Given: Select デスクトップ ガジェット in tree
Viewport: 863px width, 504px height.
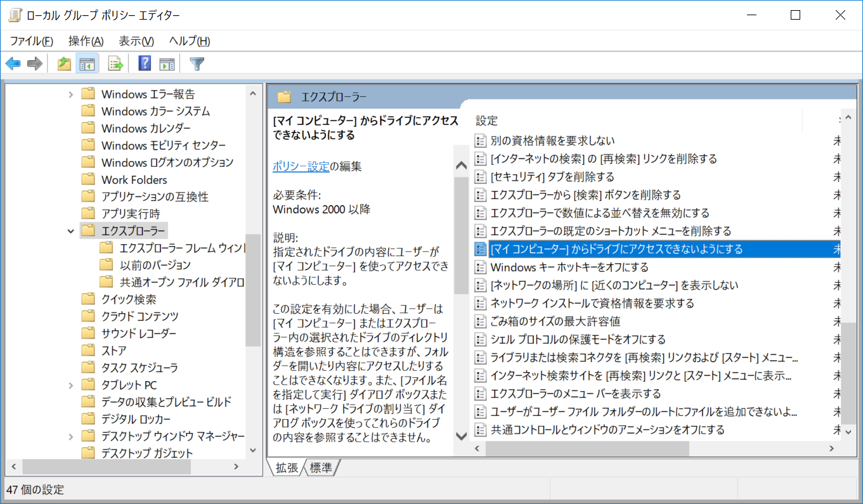Looking at the screenshot, I should pos(147,453).
